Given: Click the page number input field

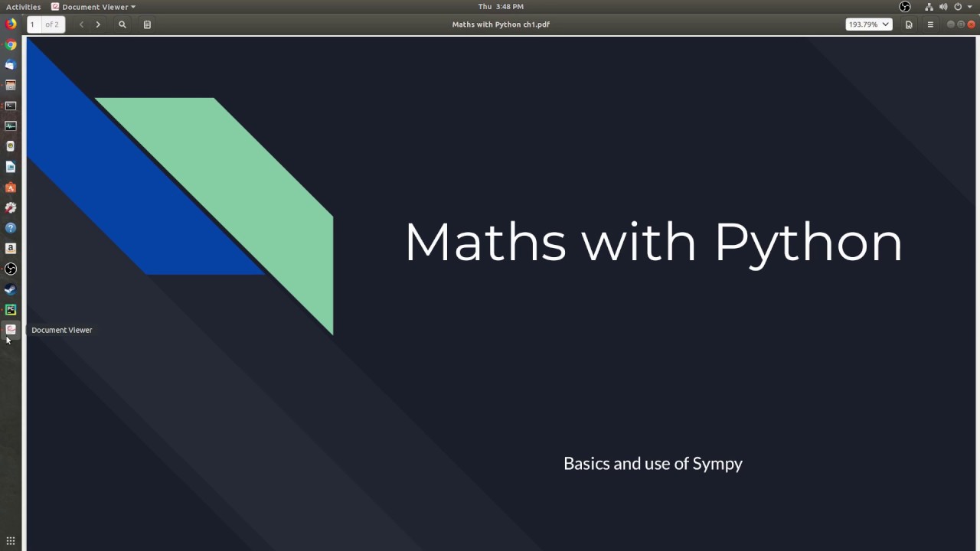Looking at the screenshot, I should (35, 24).
